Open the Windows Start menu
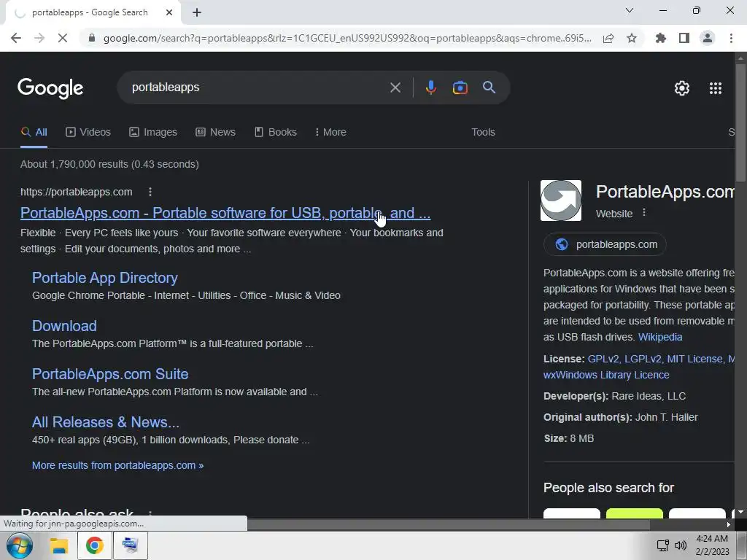Viewport: 747px width, 560px height. [x=19, y=545]
